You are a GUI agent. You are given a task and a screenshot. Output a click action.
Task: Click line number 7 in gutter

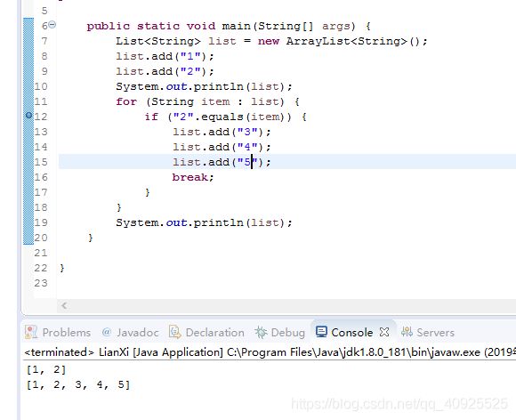(x=44, y=41)
